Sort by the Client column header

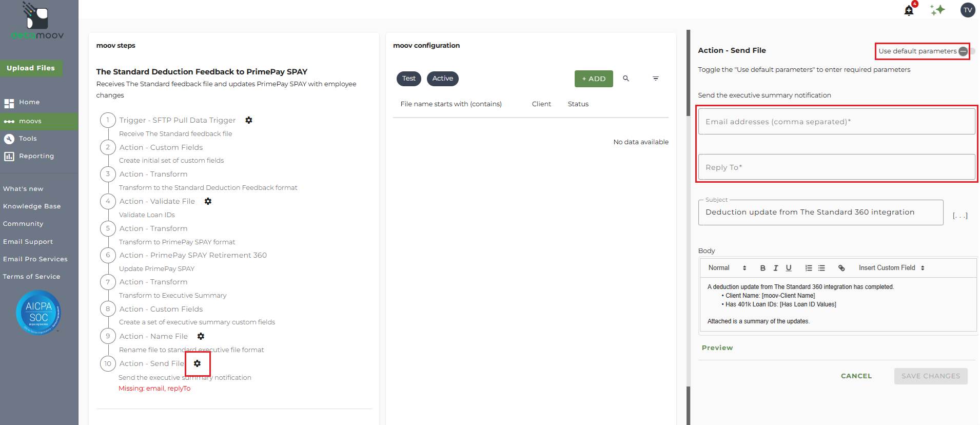[541, 104]
